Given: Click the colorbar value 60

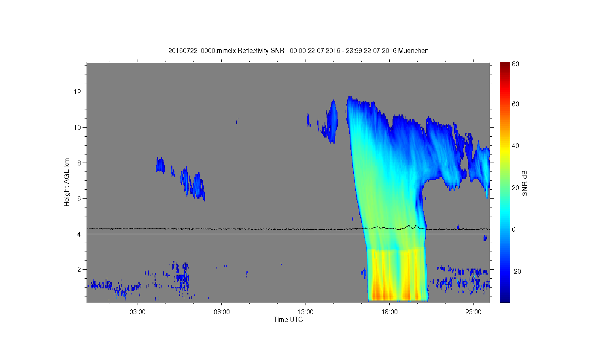Looking at the screenshot, I should [x=516, y=104].
